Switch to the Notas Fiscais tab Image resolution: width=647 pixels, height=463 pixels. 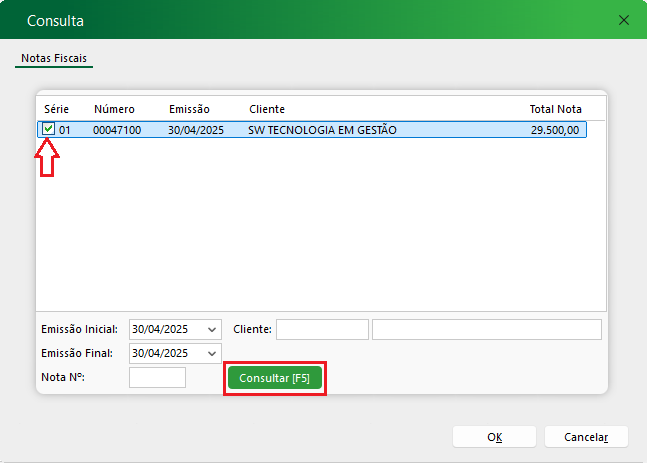54,58
